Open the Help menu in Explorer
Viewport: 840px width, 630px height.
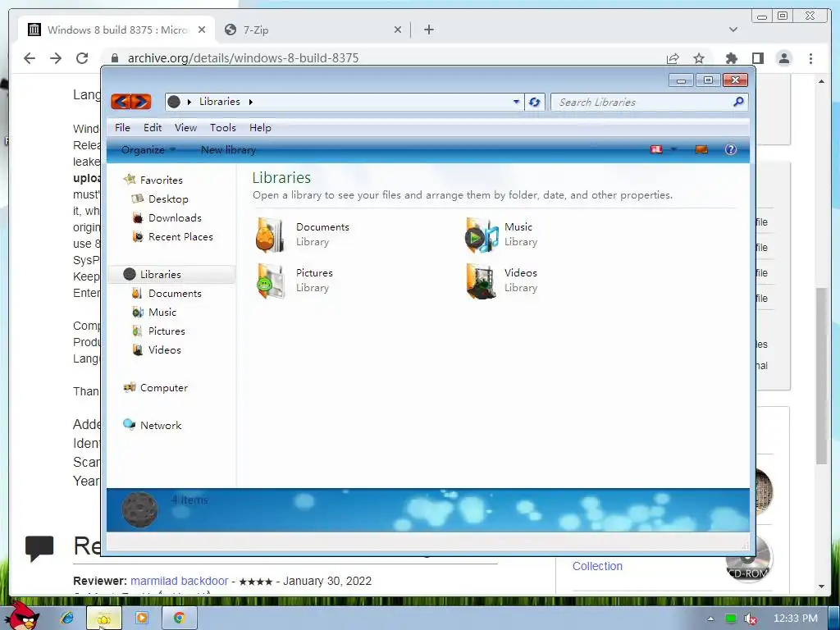coord(260,127)
